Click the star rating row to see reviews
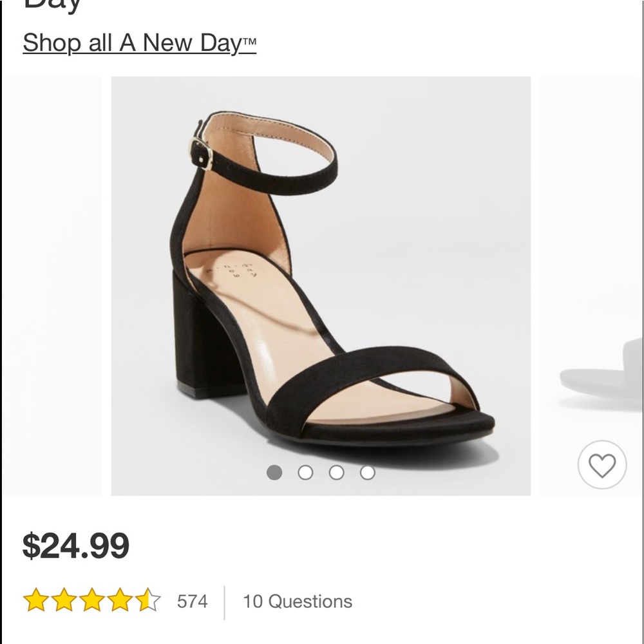The width and height of the screenshot is (644, 644). (x=90, y=601)
